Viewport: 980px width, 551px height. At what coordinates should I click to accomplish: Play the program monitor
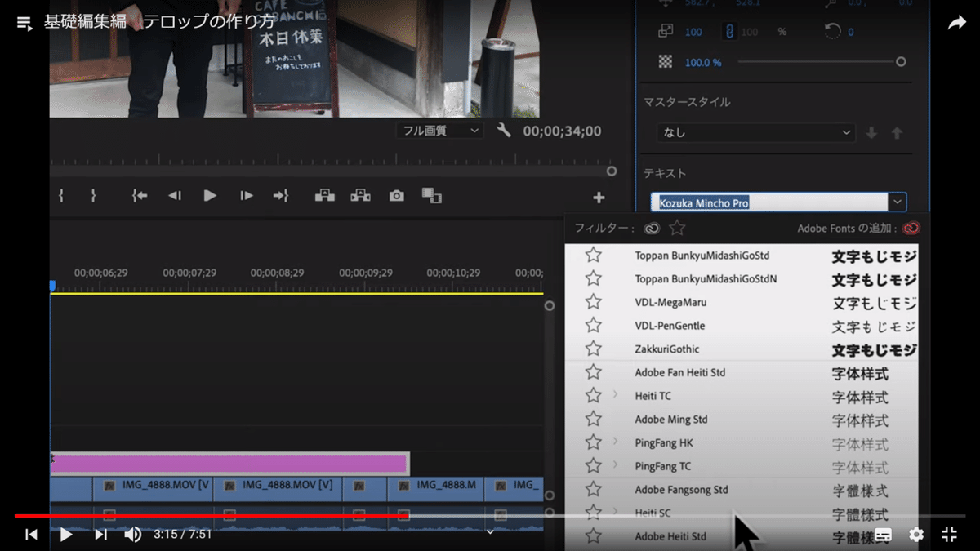coord(210,196)
